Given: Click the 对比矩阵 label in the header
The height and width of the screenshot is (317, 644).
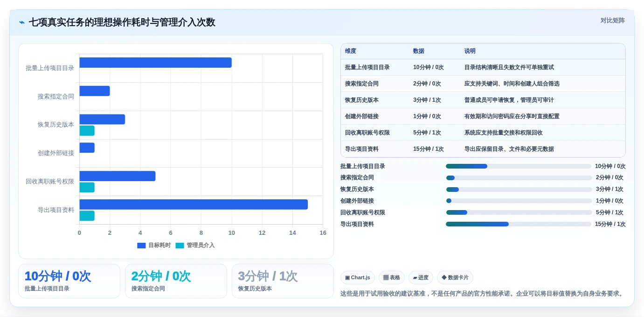Looking at the screenshot, I should coord(612,21).
